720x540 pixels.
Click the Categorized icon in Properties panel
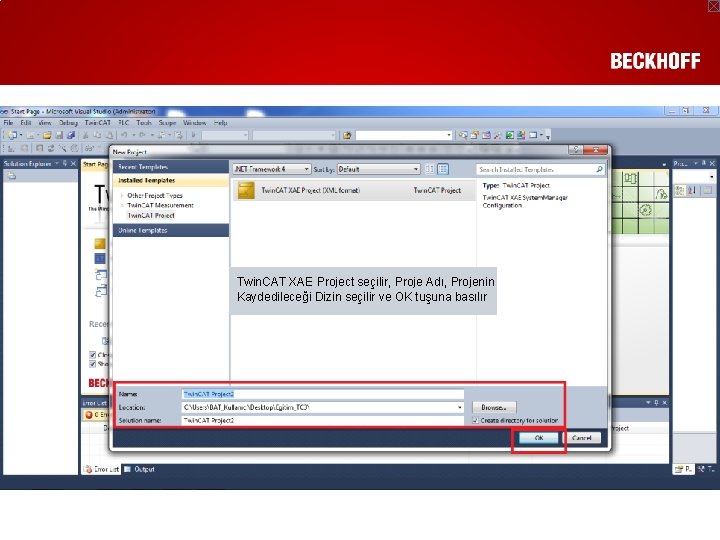(680, 191)
